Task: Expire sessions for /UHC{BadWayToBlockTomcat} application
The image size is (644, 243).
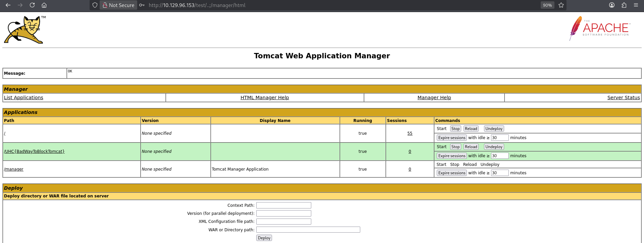Action: point(452,156)
